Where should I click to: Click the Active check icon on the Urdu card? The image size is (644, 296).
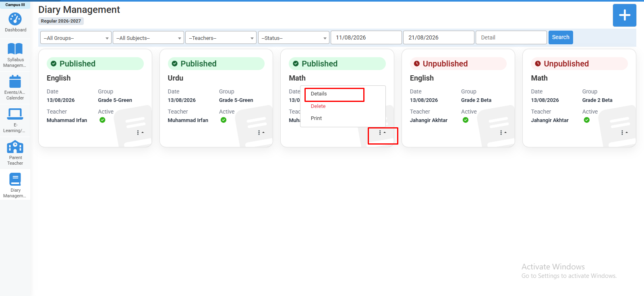point(224,120)
